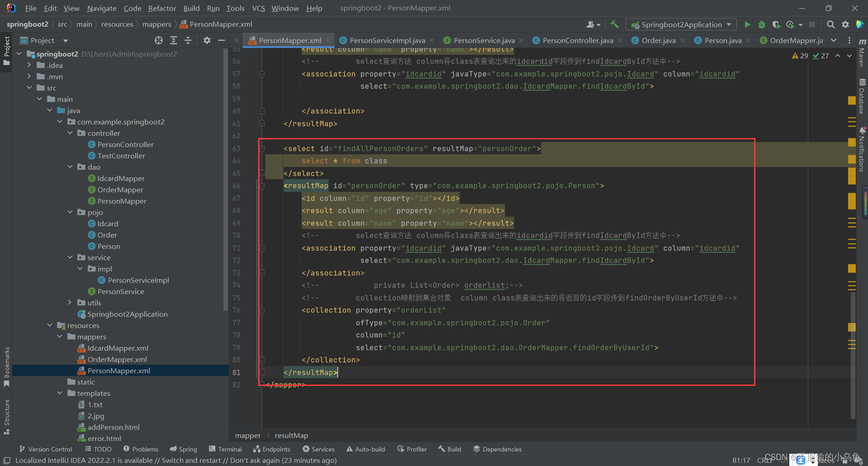Fold the collection orderList block
The height and width of the screenshot is (466, 868).
(x=262, y=310)
